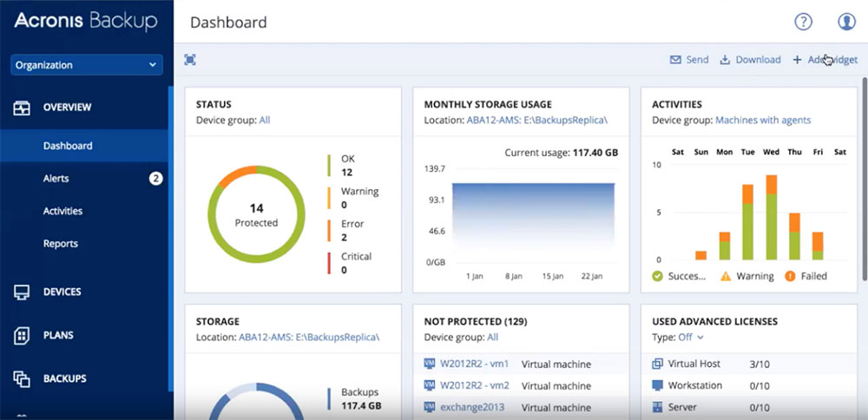Image resolution: width=868 pixels, height=420 pixels.
Task: Open the license Type Off dropdown
Action: coord(690,337)
